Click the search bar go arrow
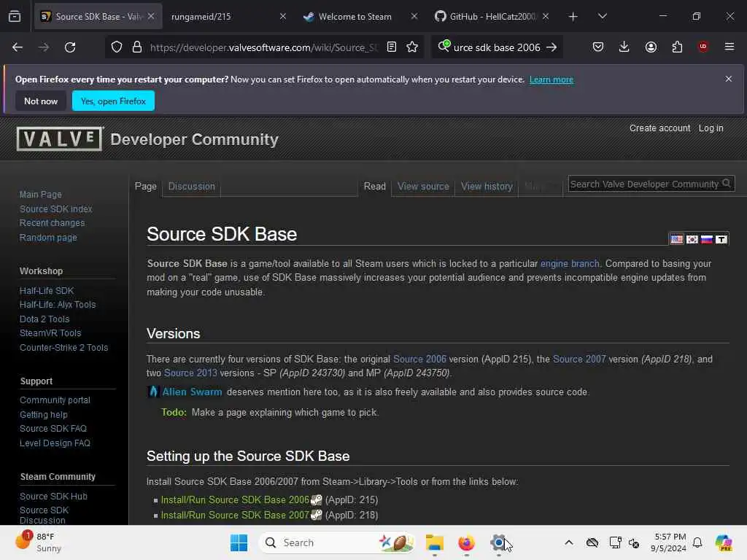The image size is (747, 560). [551, 47]
